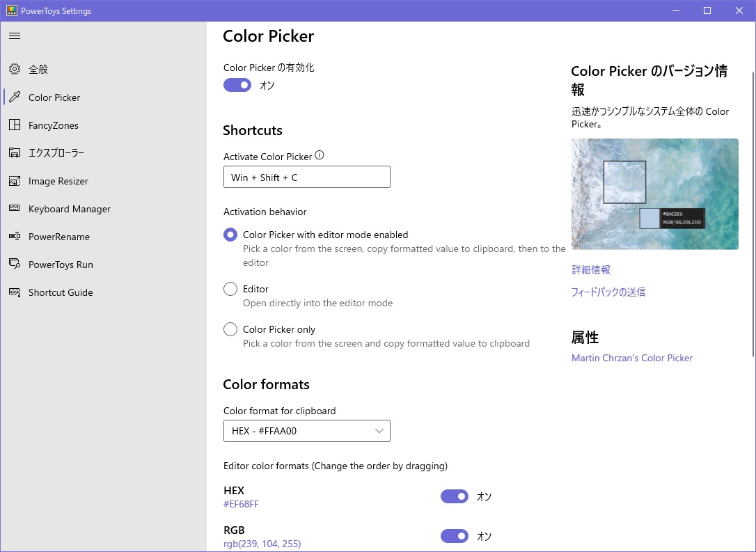
Task: Open the PowerRename settings page
Action: click(x=103, y=237)
